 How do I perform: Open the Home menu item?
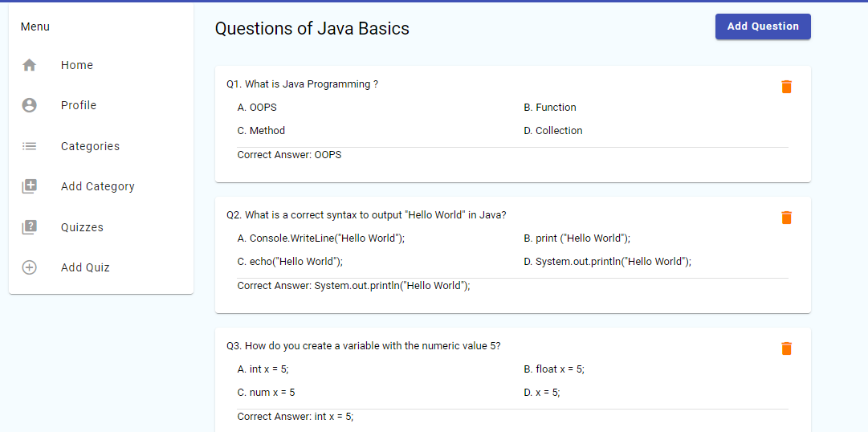tap(101, 65)
